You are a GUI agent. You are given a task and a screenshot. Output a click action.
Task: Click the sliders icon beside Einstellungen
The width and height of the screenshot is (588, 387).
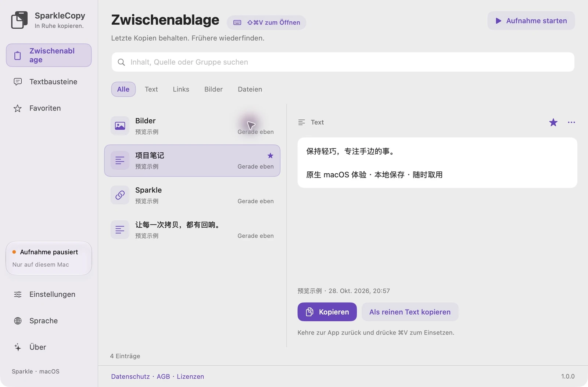[x=18, y=294]
